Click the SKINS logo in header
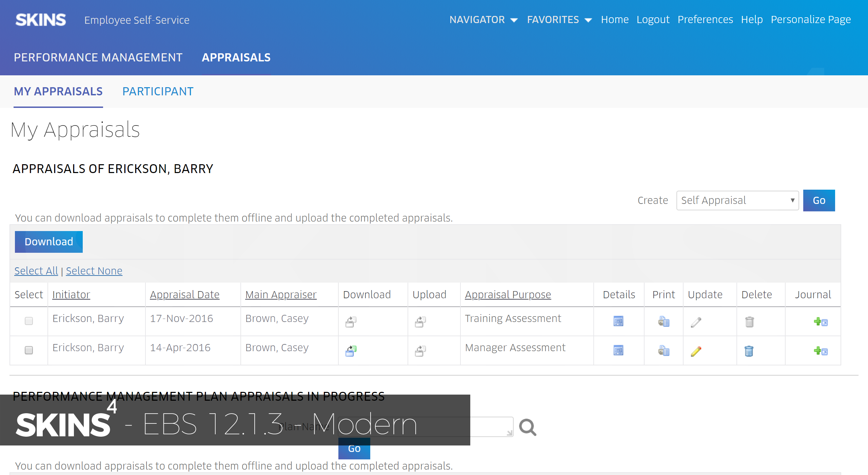Viewport: 868px width, 475px height. pyautogui.click(x=41, y=20)
